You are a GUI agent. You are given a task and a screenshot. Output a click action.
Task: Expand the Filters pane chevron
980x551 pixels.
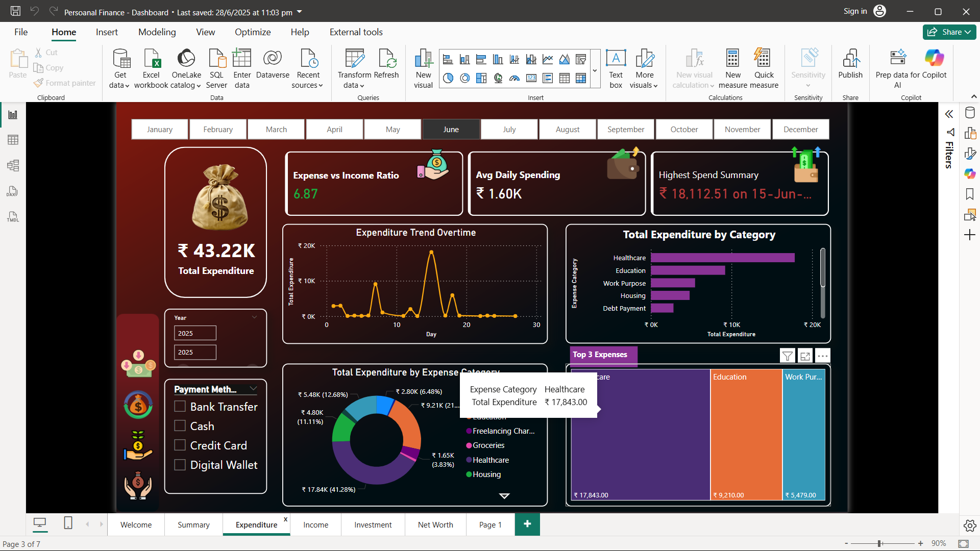pos(949,114)
